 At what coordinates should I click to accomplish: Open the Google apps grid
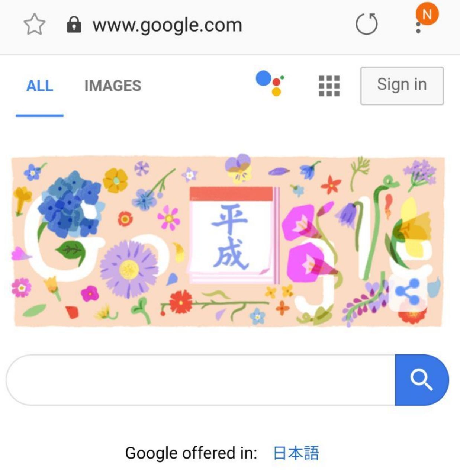click(329, 86)
